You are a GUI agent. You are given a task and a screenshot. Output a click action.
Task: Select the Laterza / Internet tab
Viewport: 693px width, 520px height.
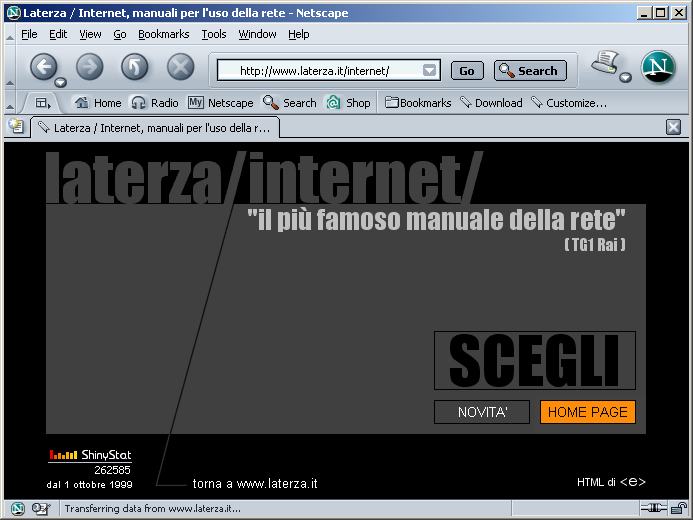[155, 128]
